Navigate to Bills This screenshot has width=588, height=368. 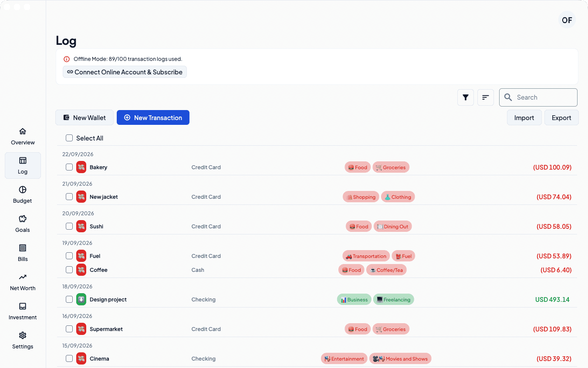click(23, 253)
